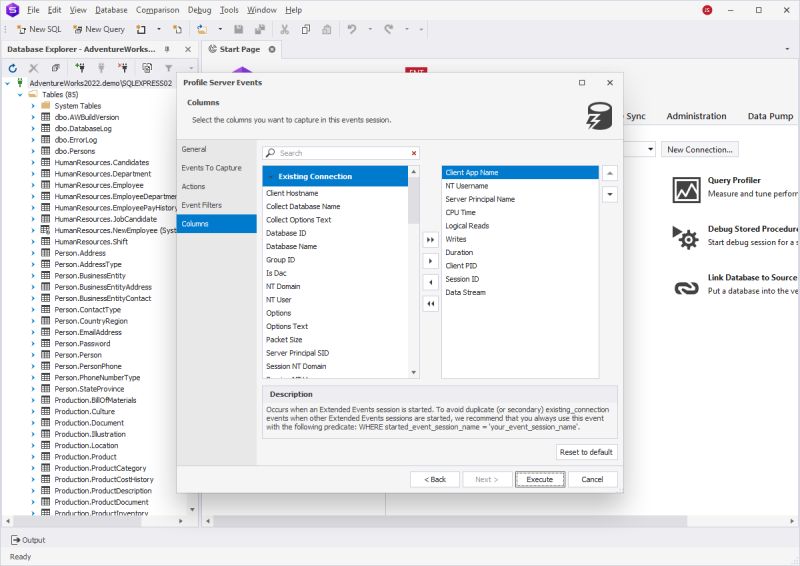This screenshot has width=800, height=566.
Task: Click the Execute button
Action: click(540, 479)
